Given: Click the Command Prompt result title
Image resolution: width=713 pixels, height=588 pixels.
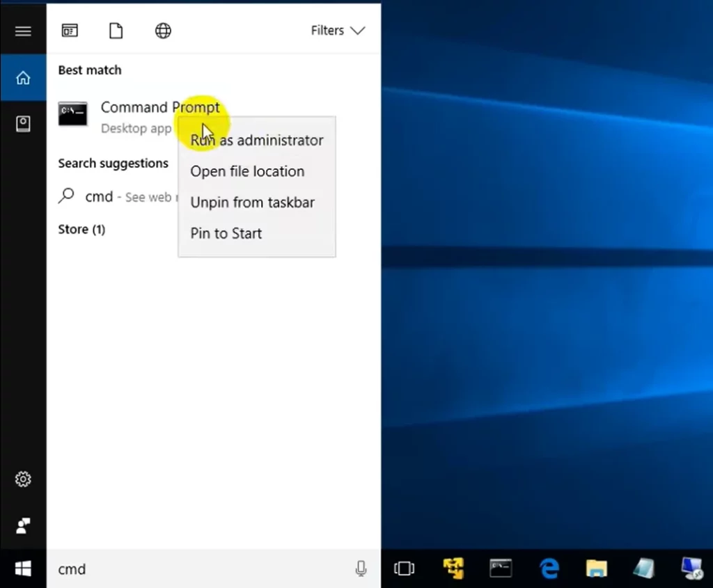Looking at the screenshot, I should (x=160, y=107).
